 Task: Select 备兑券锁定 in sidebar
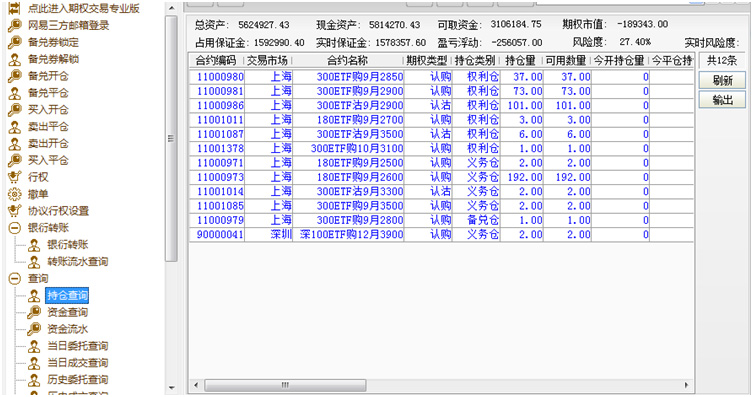(53, 42)
